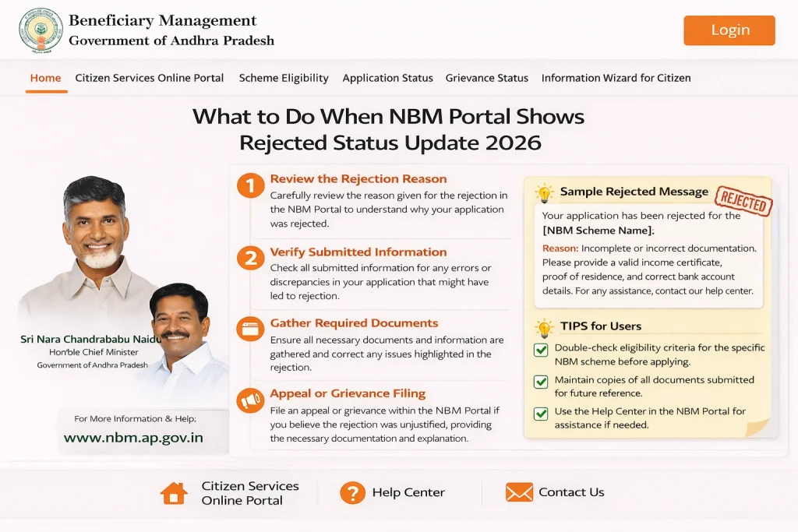Screen dimensions: 798x532
Task: Click the Appeal or Grievance megaphone icon
Action: coord(250,401)
